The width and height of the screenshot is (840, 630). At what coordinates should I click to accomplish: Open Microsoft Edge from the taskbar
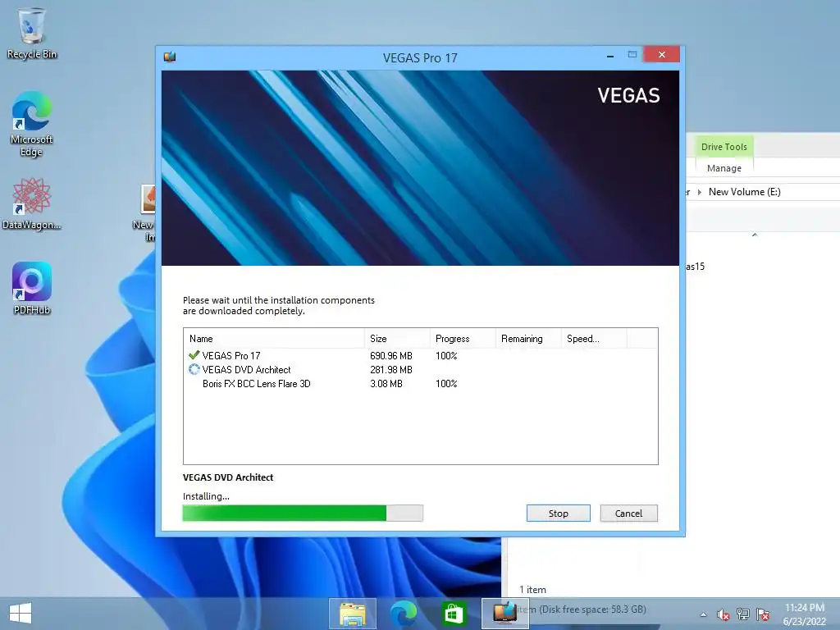[403, 614]
